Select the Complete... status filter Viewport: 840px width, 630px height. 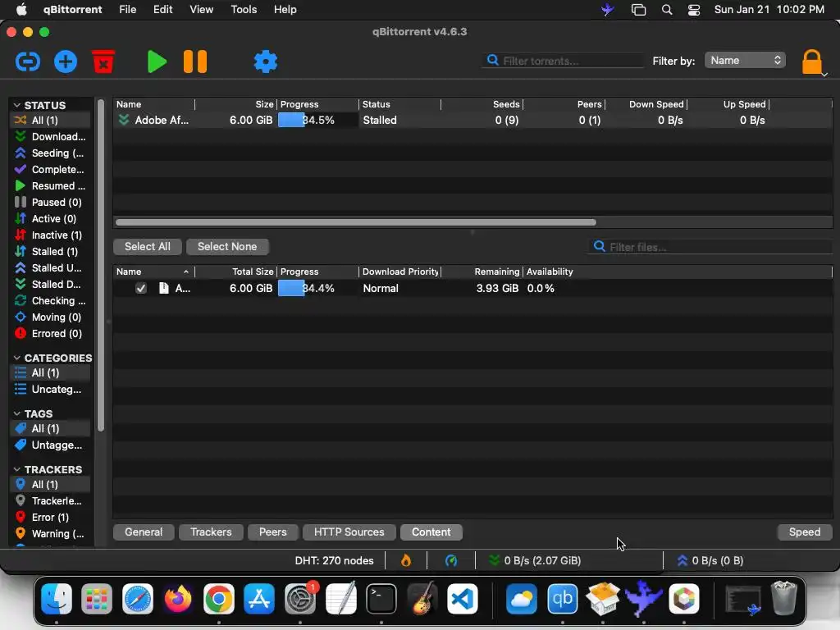pyautogui.click(x=50, y=169)
